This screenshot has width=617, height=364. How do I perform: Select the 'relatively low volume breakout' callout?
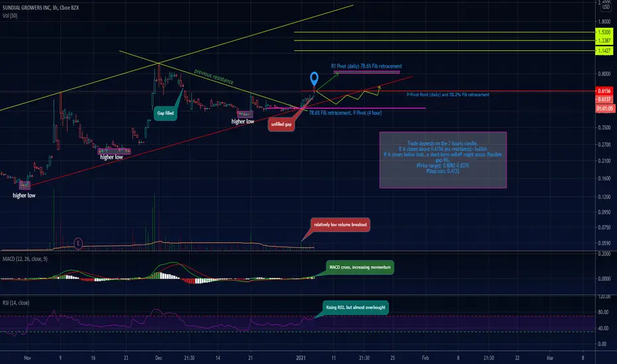[340, 225]
